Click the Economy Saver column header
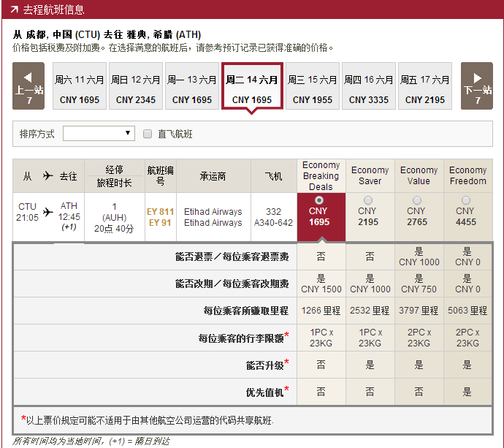 (370, 176)
